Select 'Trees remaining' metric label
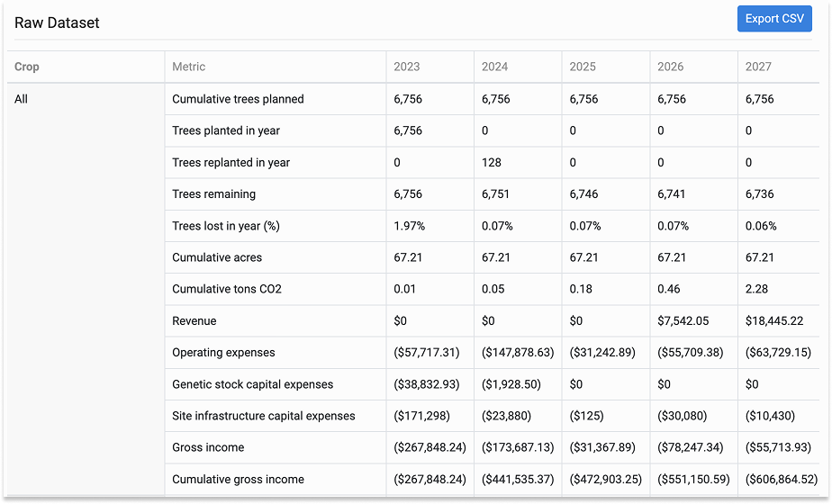 coord(213,194)
